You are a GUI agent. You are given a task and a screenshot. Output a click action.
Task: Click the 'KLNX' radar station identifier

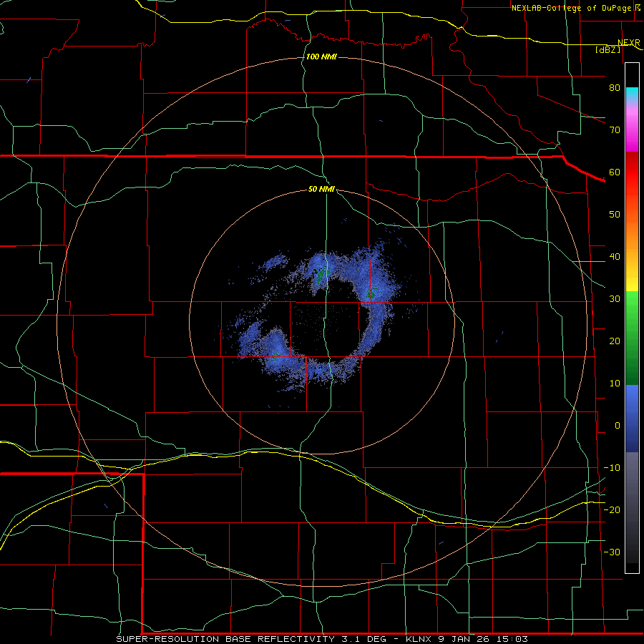(420, 639)
